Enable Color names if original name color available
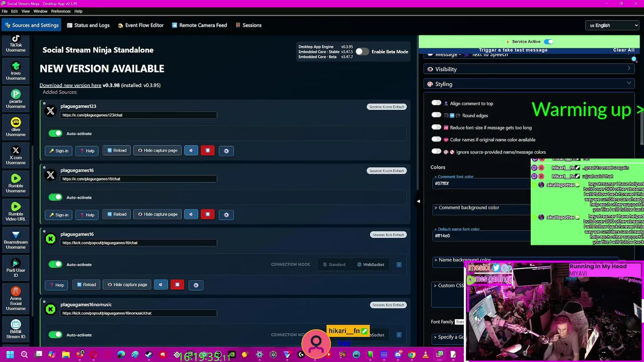Image resolution: width=644 pixels, height=362 pixels. click(x=436, y=139)
